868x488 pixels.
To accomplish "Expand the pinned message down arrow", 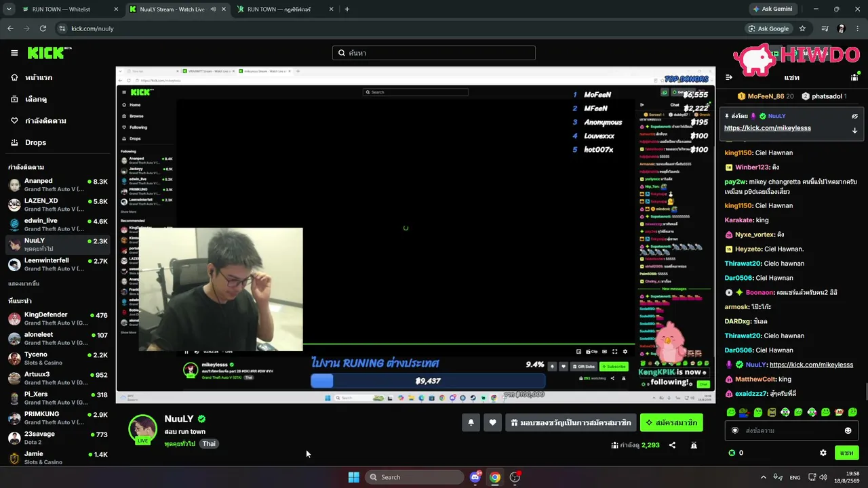I will (854, 130).
